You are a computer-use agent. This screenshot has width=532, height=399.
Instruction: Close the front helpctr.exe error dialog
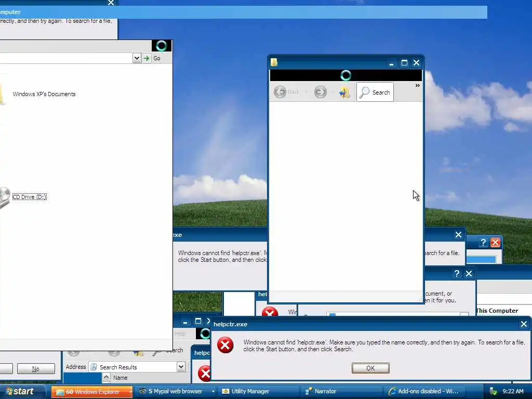[524, 324]
